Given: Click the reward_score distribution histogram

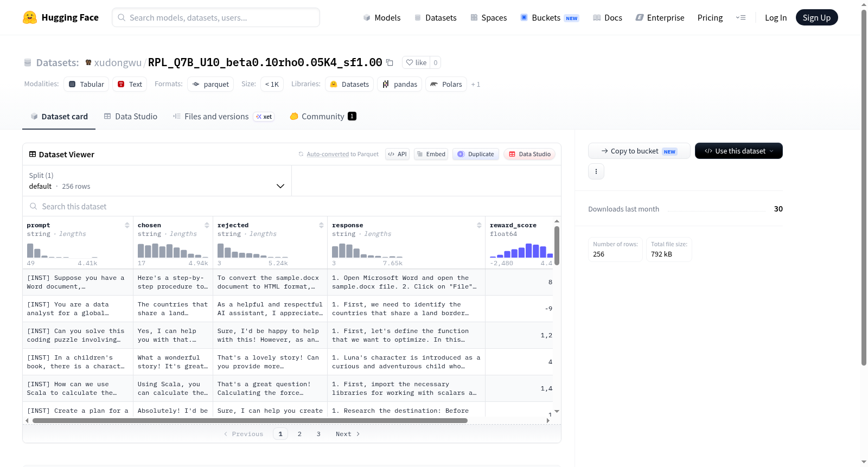Looking at the screenshot, I should (521, 250).
